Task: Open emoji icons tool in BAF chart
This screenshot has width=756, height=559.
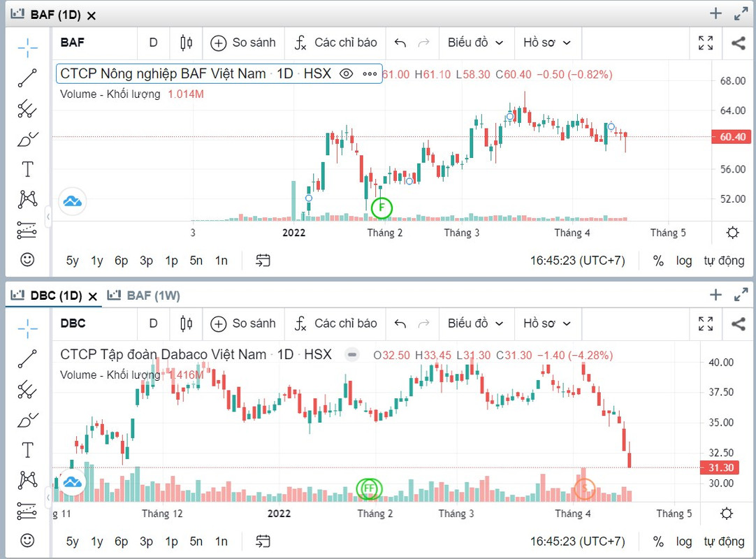Action: (x=27, y=259)
